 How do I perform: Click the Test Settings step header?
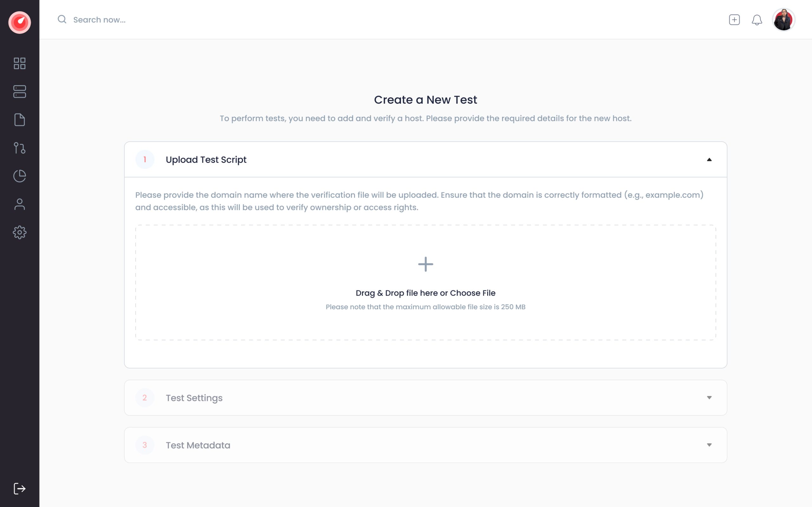[x=194, y=398]
